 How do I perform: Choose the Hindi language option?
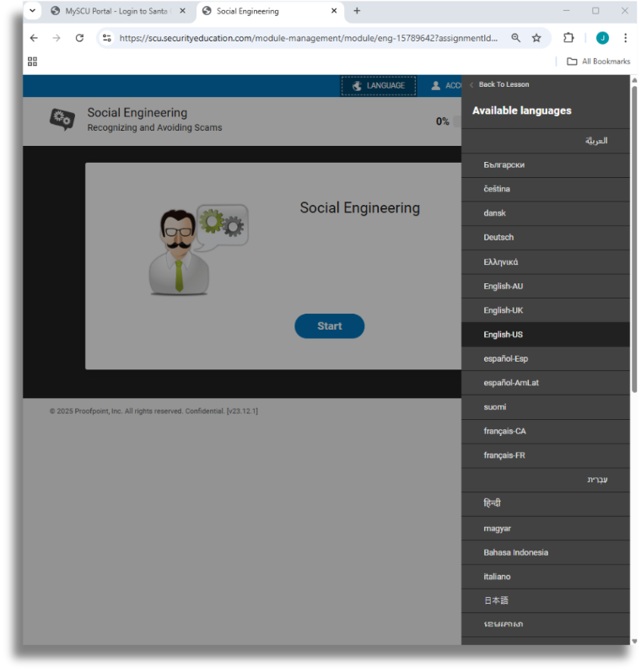[546, 504]
